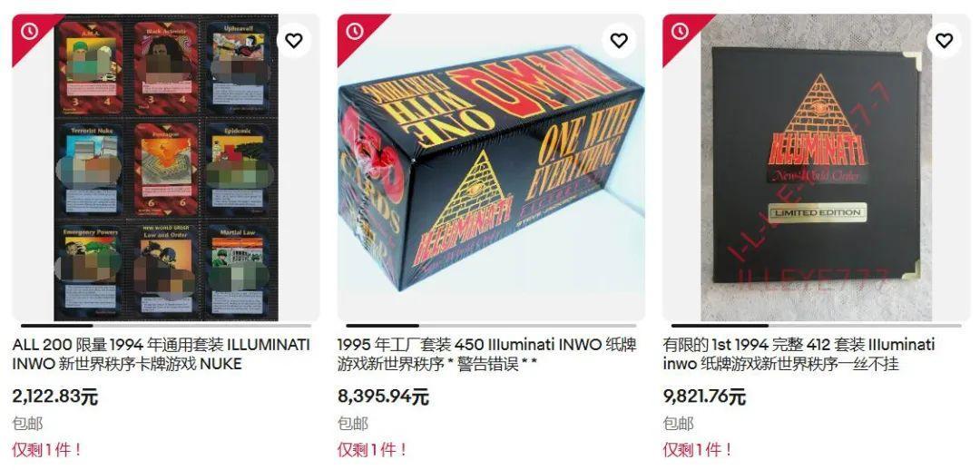Screen dimensions: 980x470
Task: Click image progress bar under card sheet photo
Action: click(x=166, y=326)
